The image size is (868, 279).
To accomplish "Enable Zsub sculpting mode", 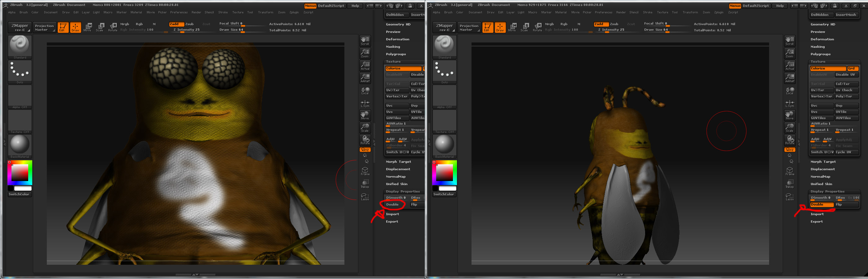I will click(189, 24).
